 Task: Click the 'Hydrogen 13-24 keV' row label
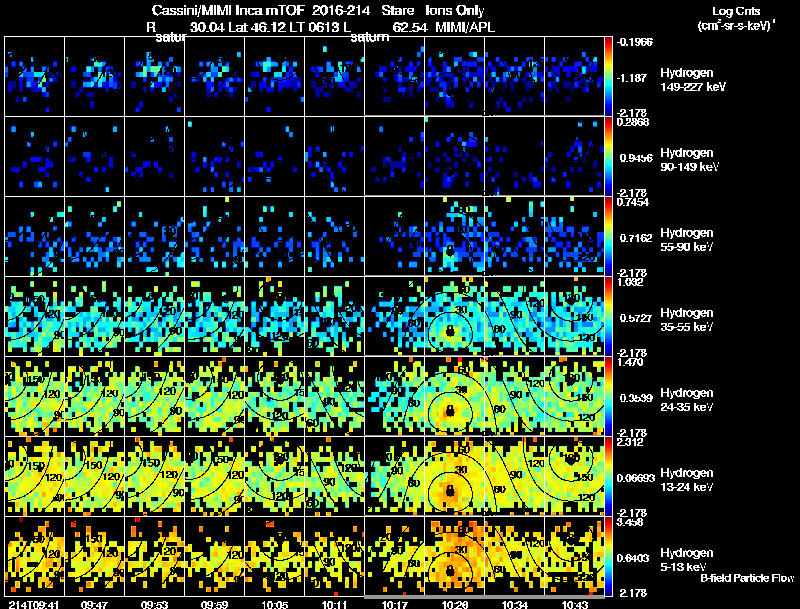pos(687,480)
